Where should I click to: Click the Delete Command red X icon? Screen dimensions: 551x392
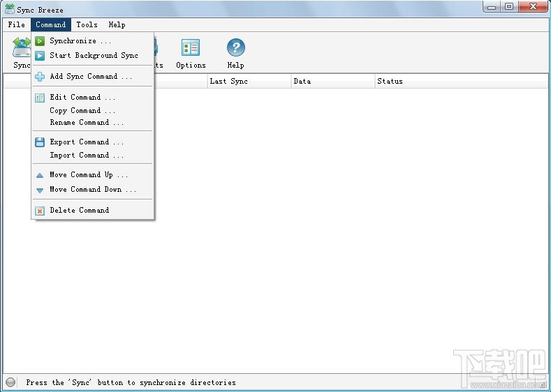[x=40, y=211]
